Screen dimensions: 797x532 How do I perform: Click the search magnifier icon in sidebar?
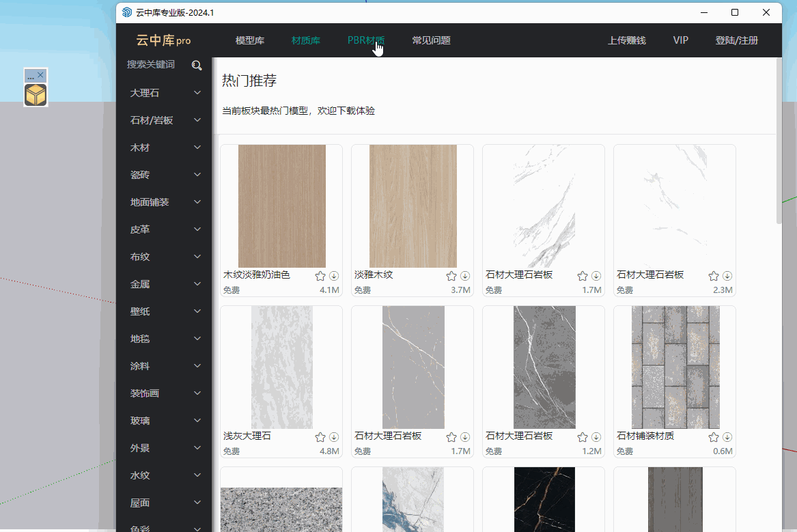197,65
